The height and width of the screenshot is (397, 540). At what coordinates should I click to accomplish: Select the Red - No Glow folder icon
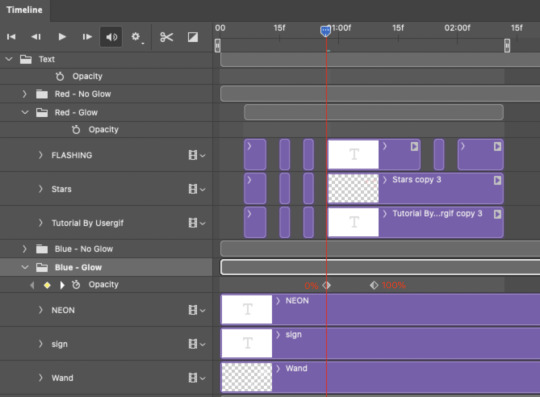[42, 94]
